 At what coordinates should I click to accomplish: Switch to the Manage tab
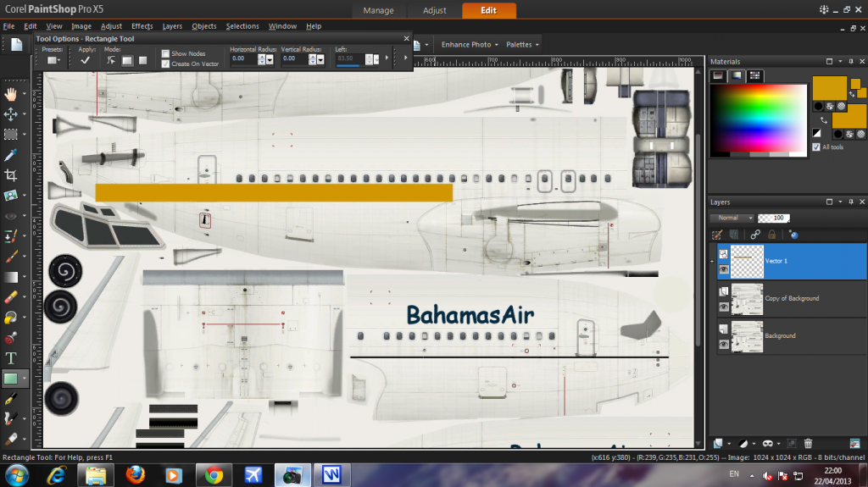click(378, 11)
